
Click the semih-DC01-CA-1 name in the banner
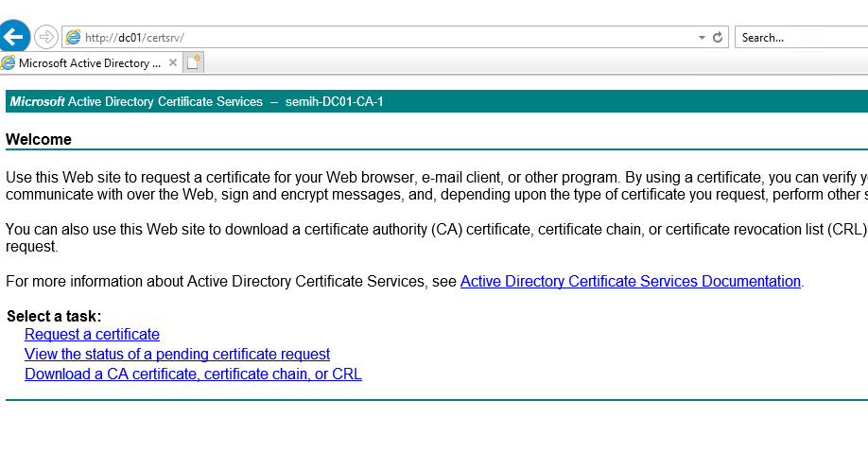334,101
